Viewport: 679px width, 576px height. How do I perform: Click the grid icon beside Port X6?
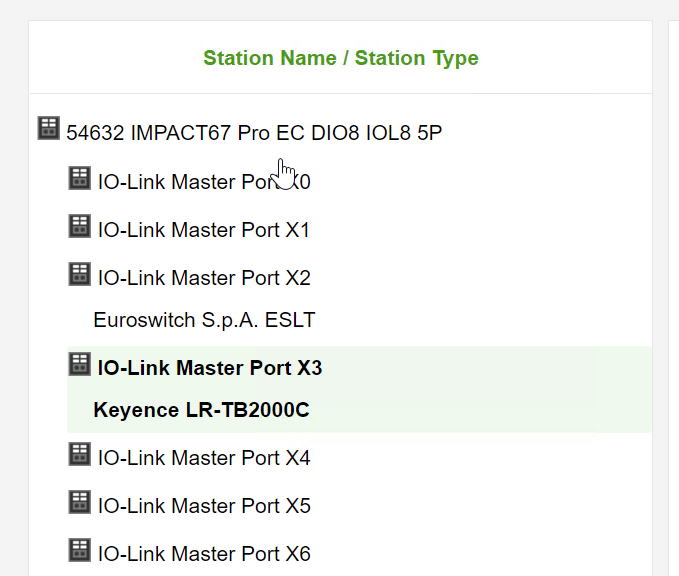(80, 550)
